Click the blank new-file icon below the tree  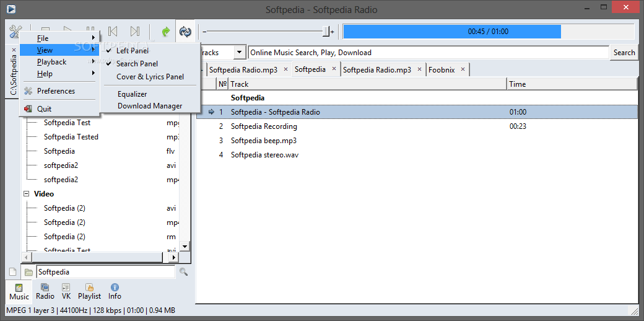pyautogui.click(x=13, y=271)
